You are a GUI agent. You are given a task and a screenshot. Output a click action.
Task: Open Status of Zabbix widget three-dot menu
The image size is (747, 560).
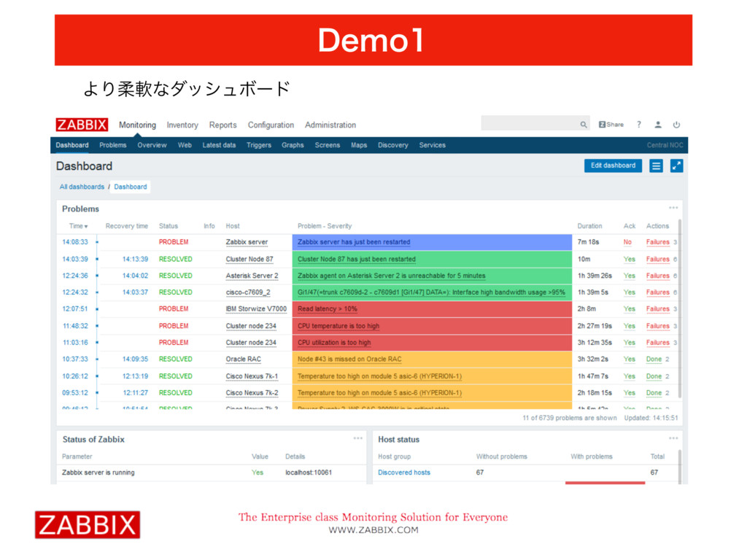click(x=357, y=438)
